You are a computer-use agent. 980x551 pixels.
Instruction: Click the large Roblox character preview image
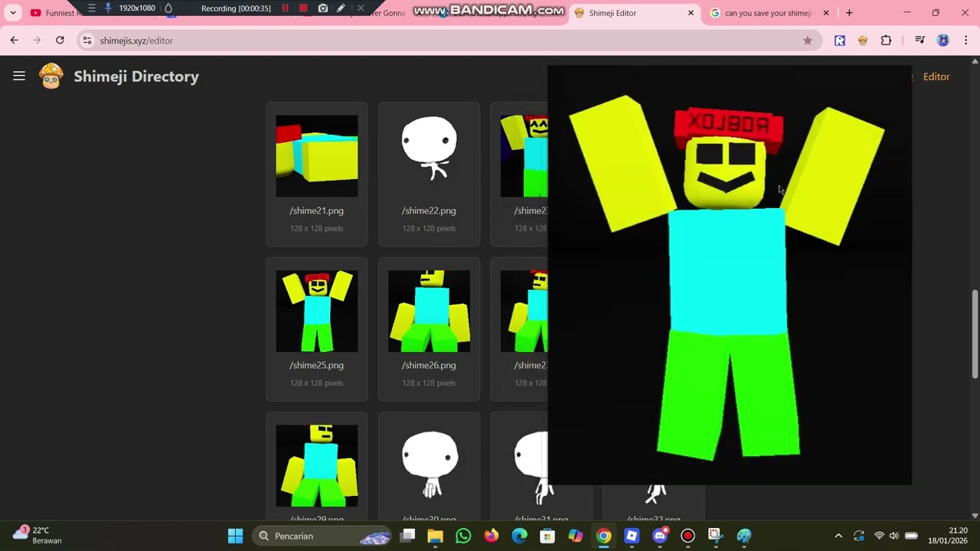coord(730,275)
